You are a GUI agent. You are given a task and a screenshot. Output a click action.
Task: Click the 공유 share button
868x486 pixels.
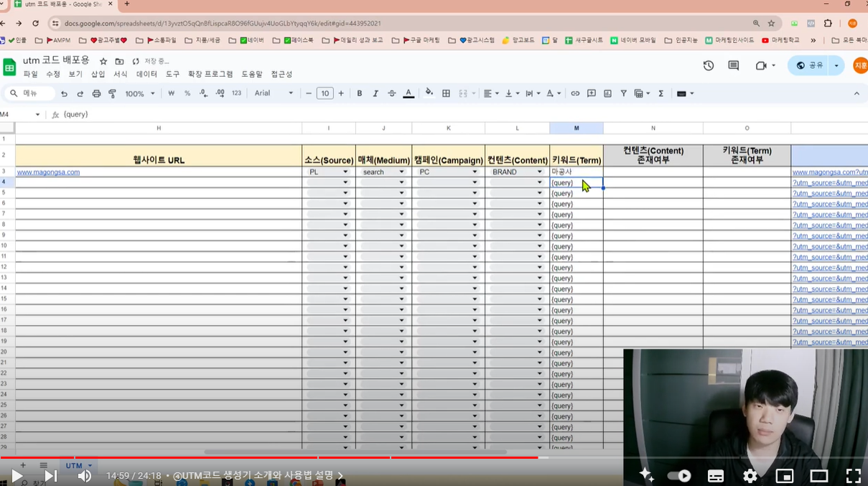pos(809,65)
